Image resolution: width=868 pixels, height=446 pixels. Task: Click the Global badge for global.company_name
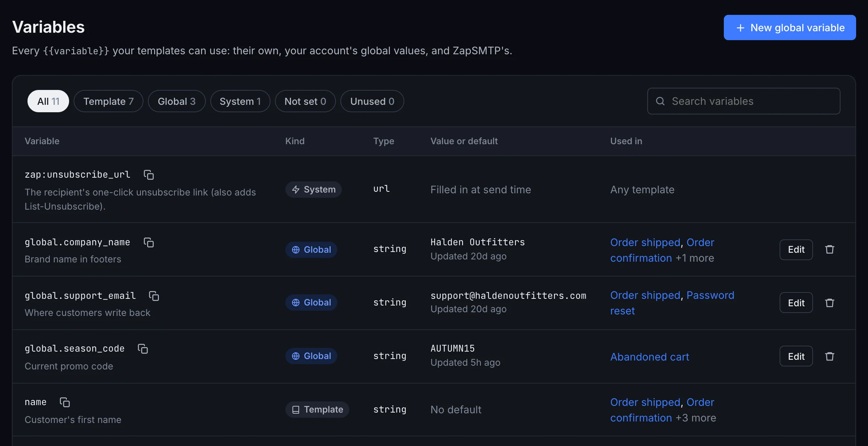[311, 250]
